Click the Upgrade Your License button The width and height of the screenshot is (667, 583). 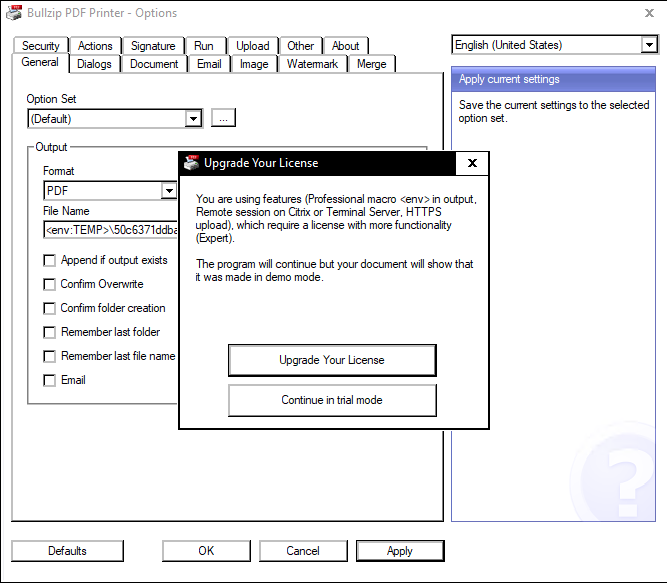(x=332, y=360)
